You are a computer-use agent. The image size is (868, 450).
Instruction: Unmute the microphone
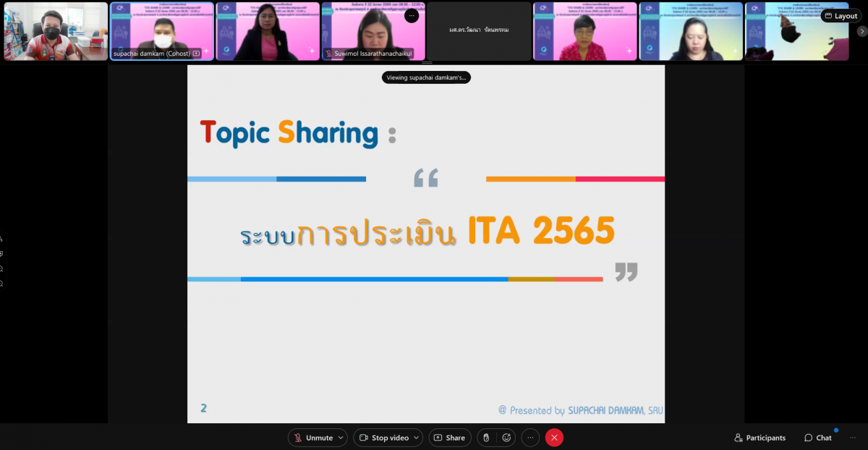click(x=312, y=438)
